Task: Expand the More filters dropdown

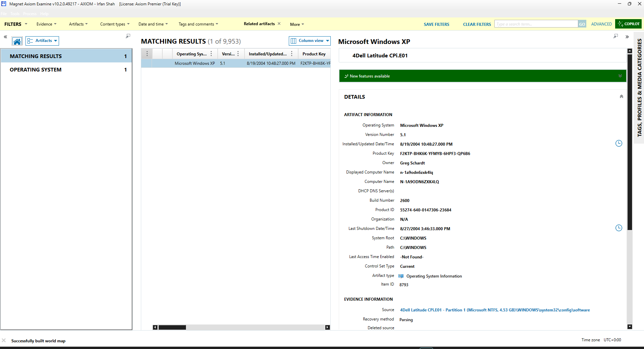Action: (297, 24)
